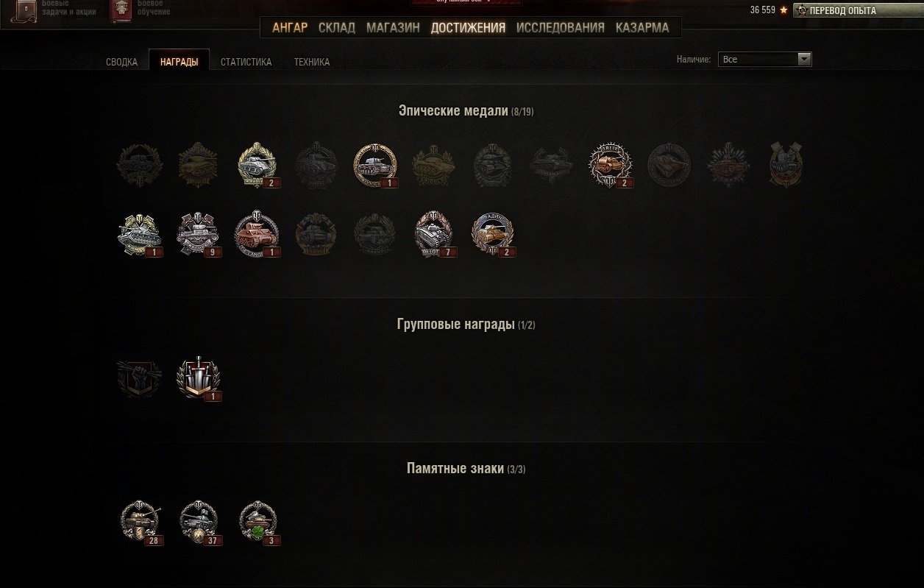Open the Наличие dropdown showing Все
This screenshot has height=588, width=924.
tap(765, 60)
